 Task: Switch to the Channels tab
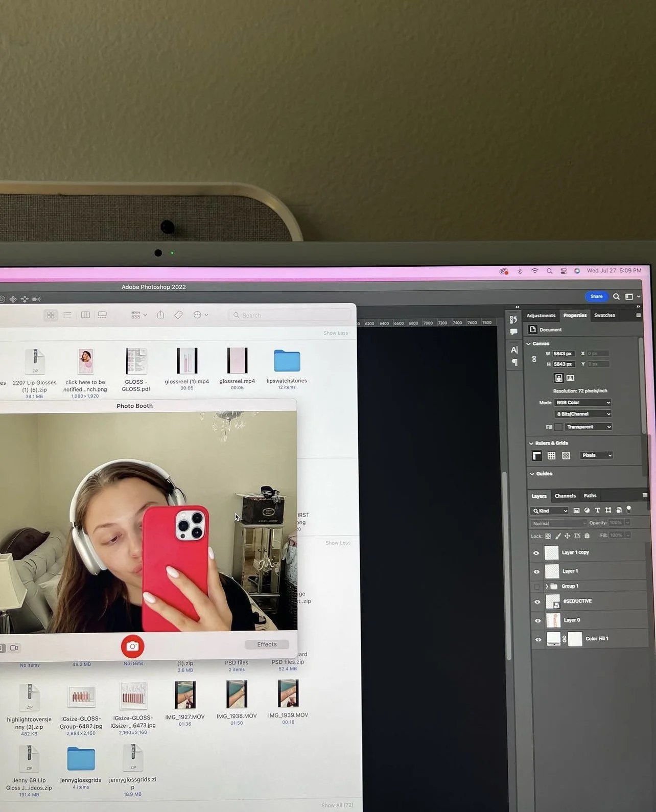565,496
